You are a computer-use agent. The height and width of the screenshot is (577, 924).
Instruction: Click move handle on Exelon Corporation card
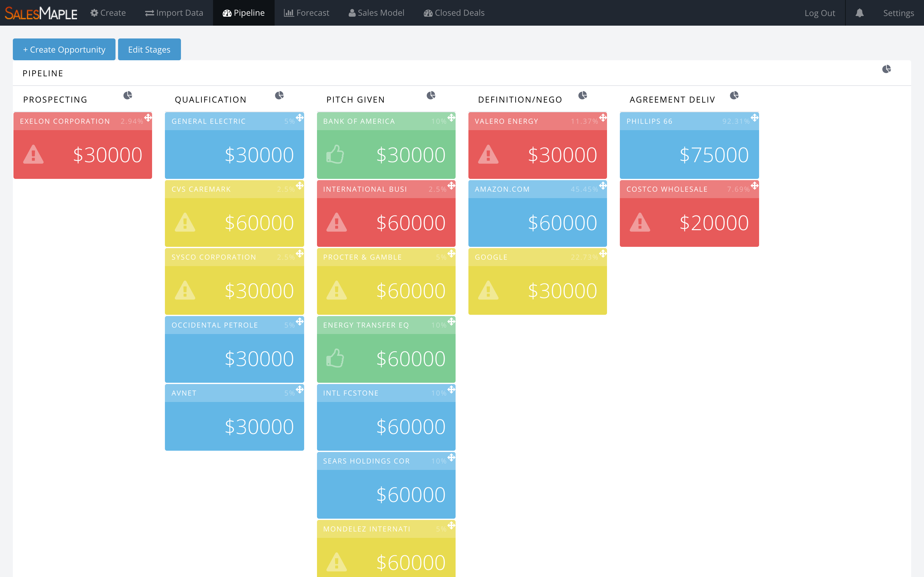[148, 118]
